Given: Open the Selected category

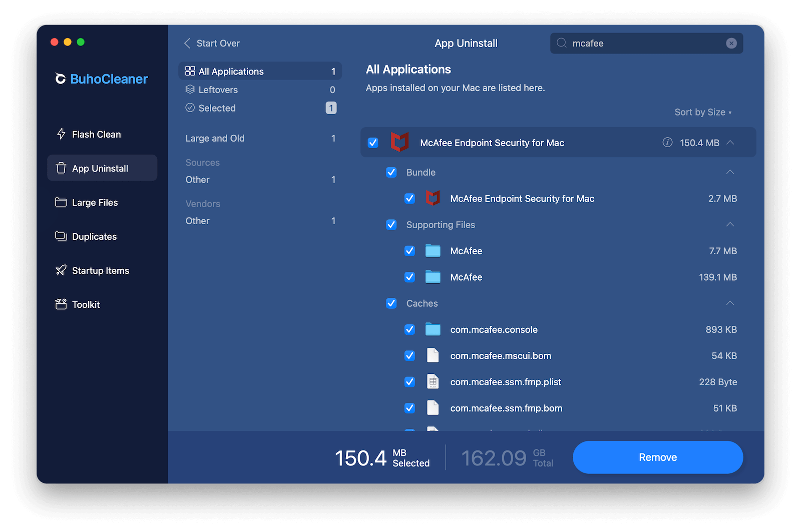Looking at the screenshot, I should [260, 108].
